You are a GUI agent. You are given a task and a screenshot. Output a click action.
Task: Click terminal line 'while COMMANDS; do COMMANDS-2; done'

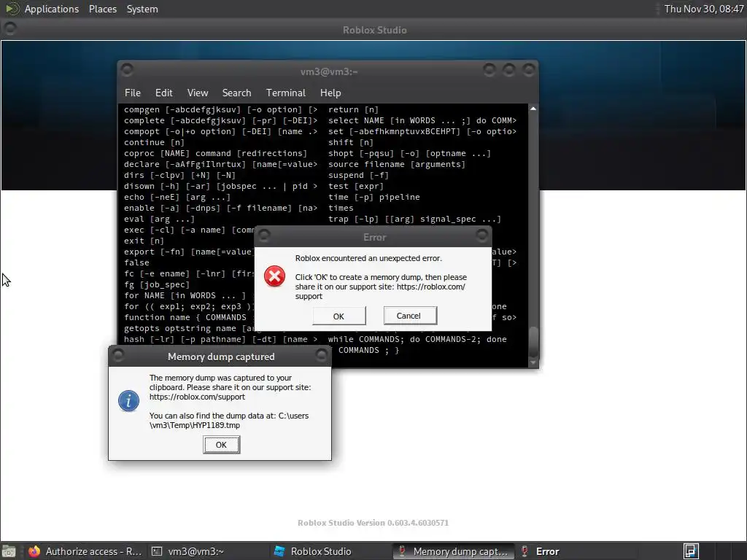(417, 340)
